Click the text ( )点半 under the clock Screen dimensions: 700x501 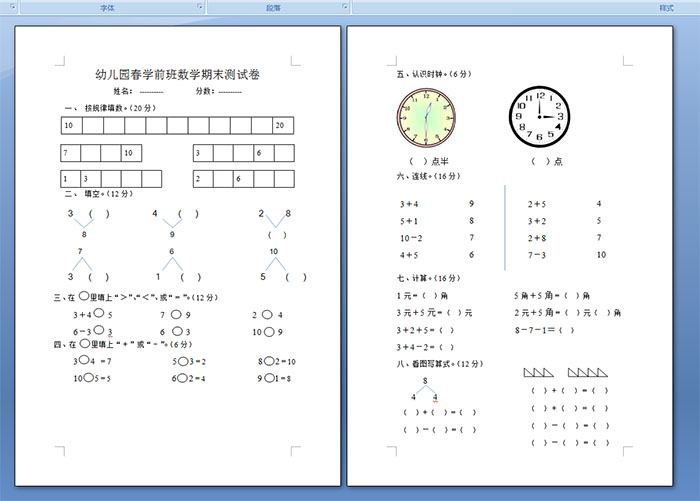(x=429, y=161)
